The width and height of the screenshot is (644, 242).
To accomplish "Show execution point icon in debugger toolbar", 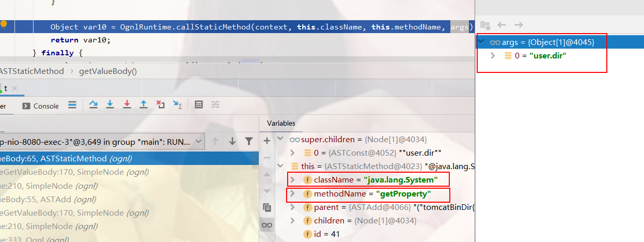I will click(x=72, y=105).
